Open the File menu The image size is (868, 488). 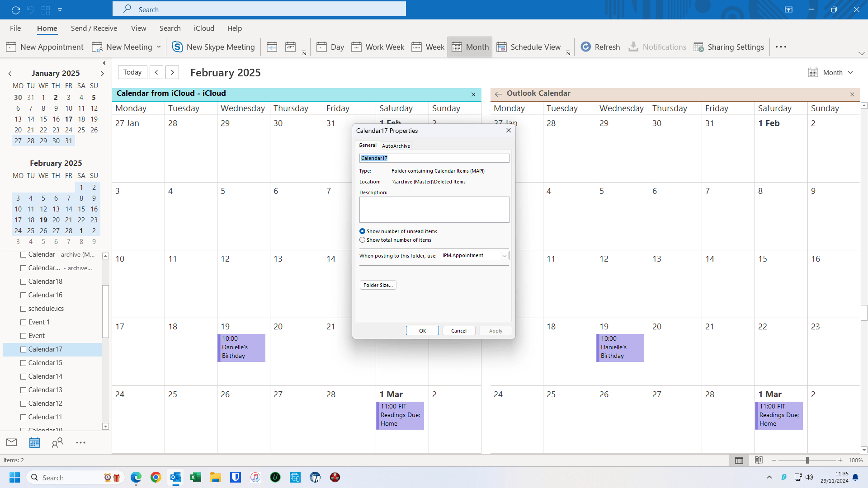[15, 28]
